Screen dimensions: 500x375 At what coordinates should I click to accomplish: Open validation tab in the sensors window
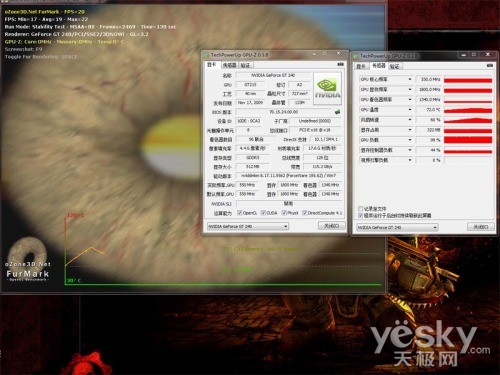click(x=395, y=66)
